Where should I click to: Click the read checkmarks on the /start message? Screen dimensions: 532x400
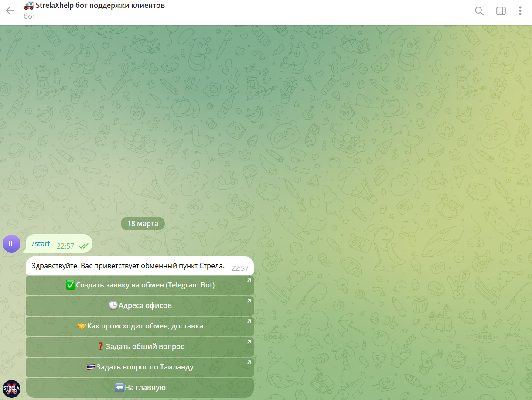(x=83, y=246)
